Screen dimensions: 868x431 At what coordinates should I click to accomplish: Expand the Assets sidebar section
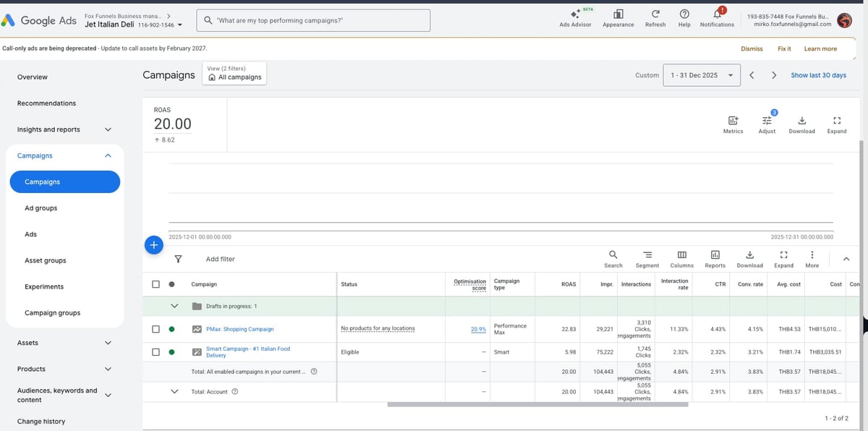pos(108,343)
